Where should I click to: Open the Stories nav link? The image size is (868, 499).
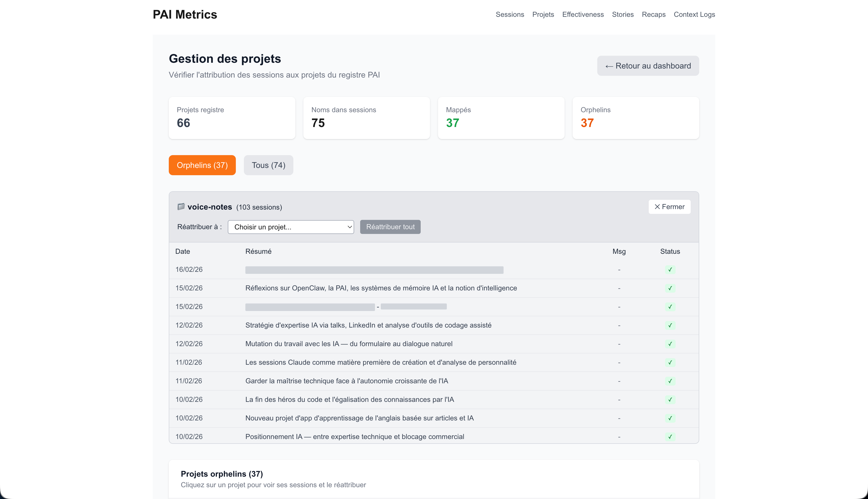623,14
